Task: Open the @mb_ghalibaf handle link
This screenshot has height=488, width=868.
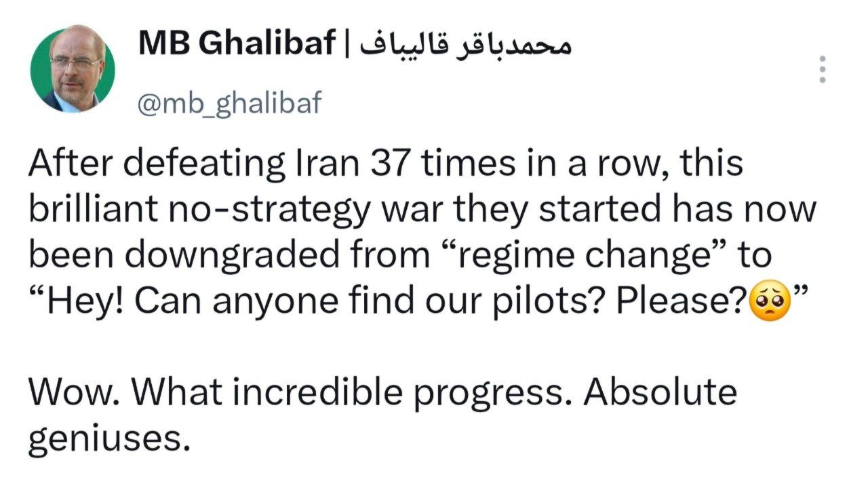Action: (229, 104)
